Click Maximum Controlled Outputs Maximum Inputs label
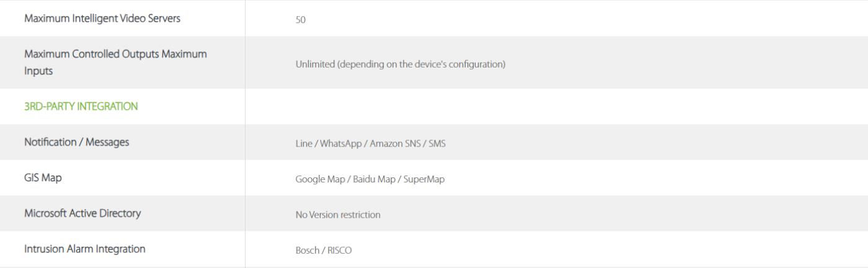 [115, 63]
